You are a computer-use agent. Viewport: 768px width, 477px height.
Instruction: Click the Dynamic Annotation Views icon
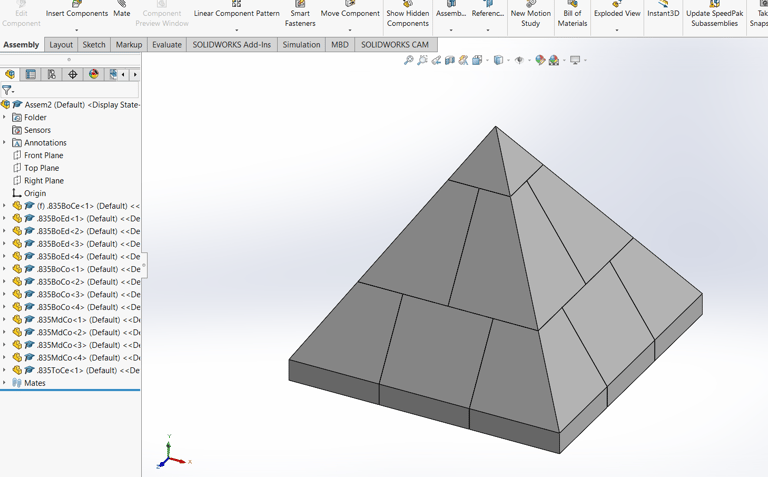[x=463, y=60]
